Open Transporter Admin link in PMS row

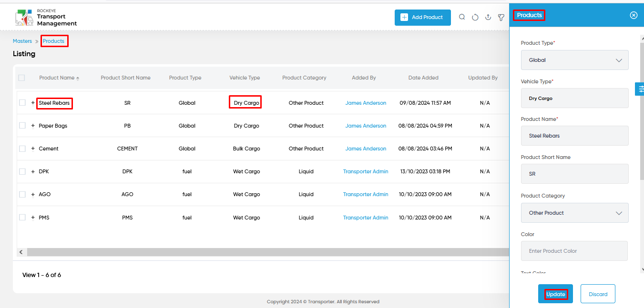(366, 218)
